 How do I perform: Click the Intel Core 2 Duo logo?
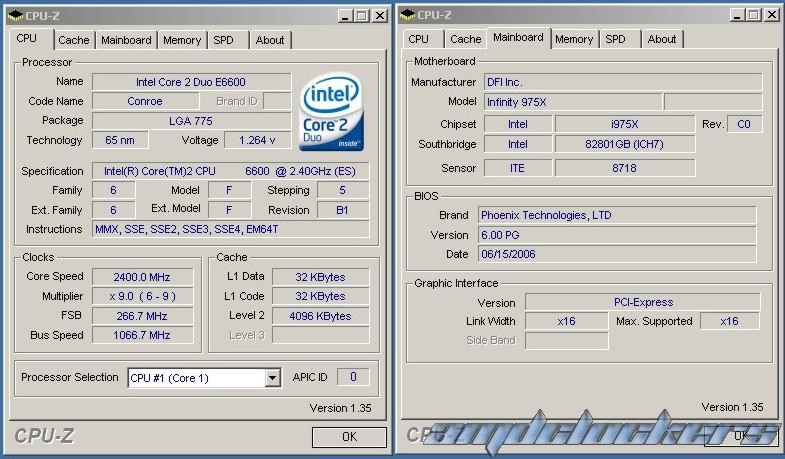click(x=332, y=111)
